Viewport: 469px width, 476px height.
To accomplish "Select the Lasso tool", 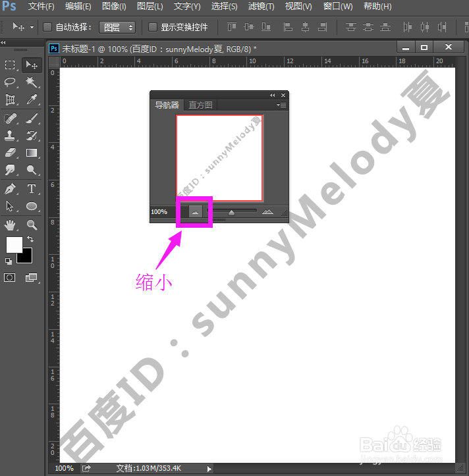I will point(10,82).
